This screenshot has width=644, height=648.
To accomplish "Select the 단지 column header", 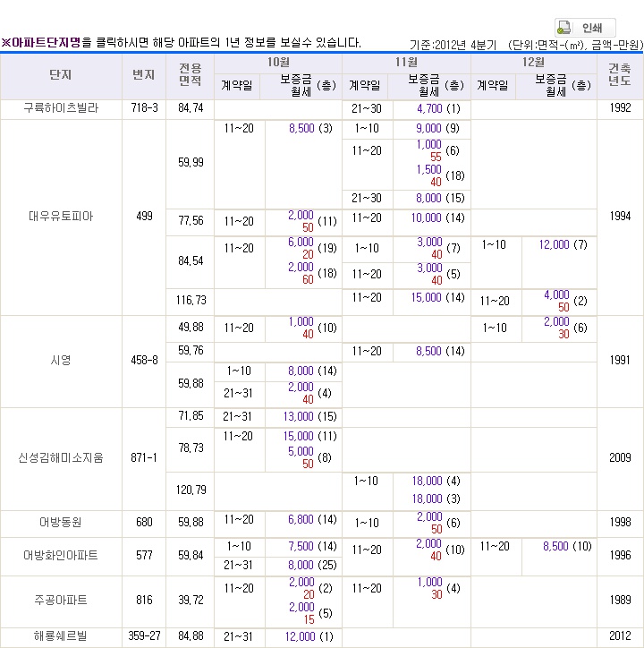I will (61, 75).
